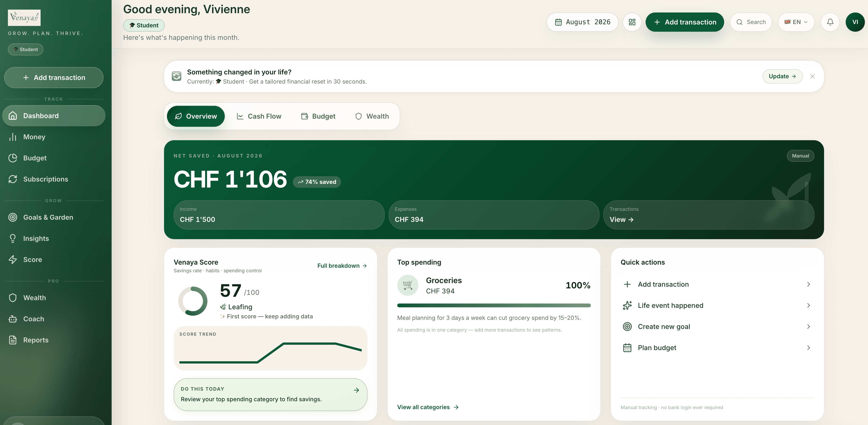This screenshot has height=425, width=868.
Task: Open Score in the sidebar
Action: coord(54,260)
